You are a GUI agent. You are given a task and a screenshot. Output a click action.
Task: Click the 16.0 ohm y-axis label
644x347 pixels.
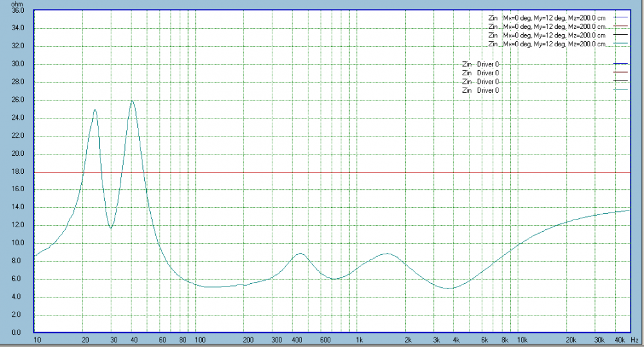[17, 189]
